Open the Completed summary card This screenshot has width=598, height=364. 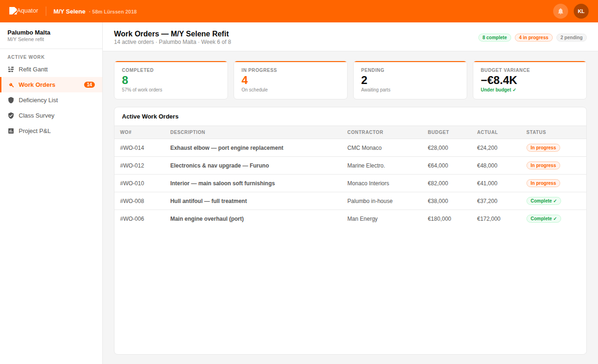tap(171, 80)
